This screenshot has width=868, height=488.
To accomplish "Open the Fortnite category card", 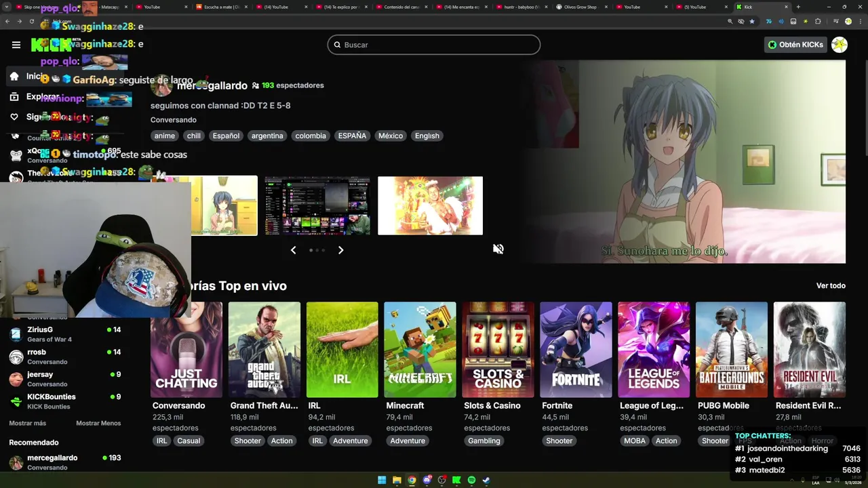I will [576, 350].
